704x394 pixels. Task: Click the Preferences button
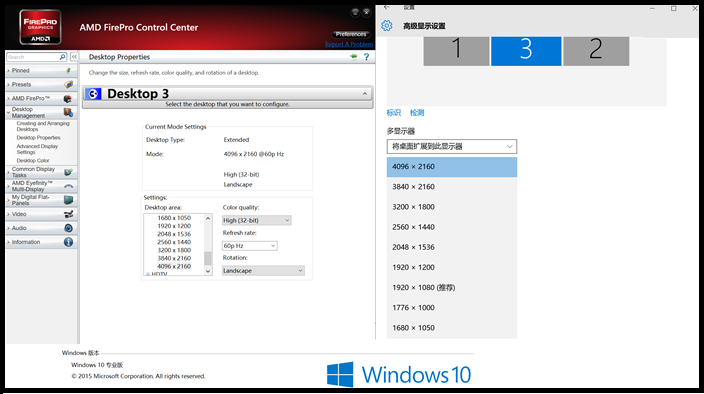point(351,34)
